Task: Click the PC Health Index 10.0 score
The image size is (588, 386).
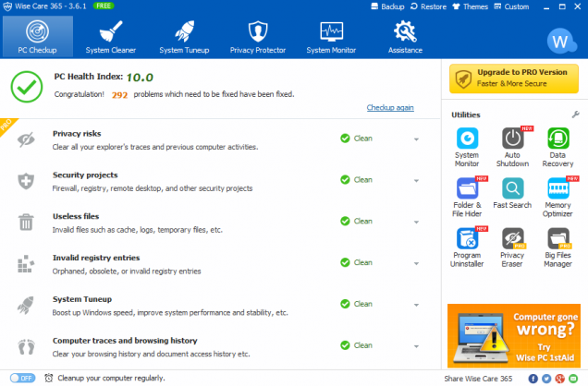Action: pyautogui.click(x=140, y=78)
